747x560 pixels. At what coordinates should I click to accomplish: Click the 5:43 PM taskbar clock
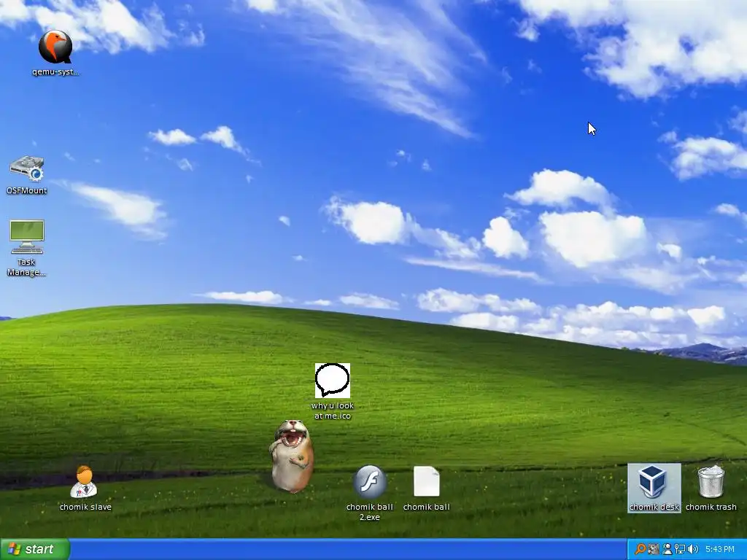(x=720, y=549)
